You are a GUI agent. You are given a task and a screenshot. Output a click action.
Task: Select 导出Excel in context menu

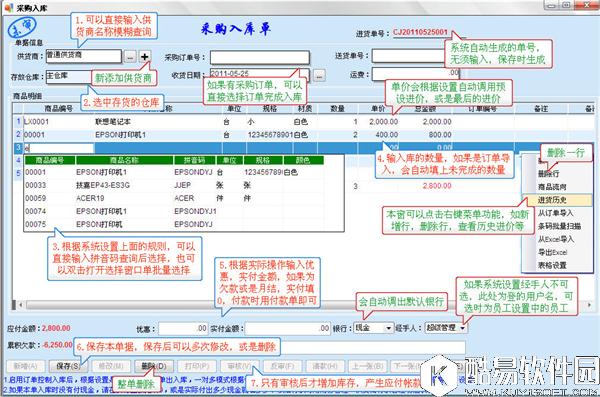pos(552,252)
